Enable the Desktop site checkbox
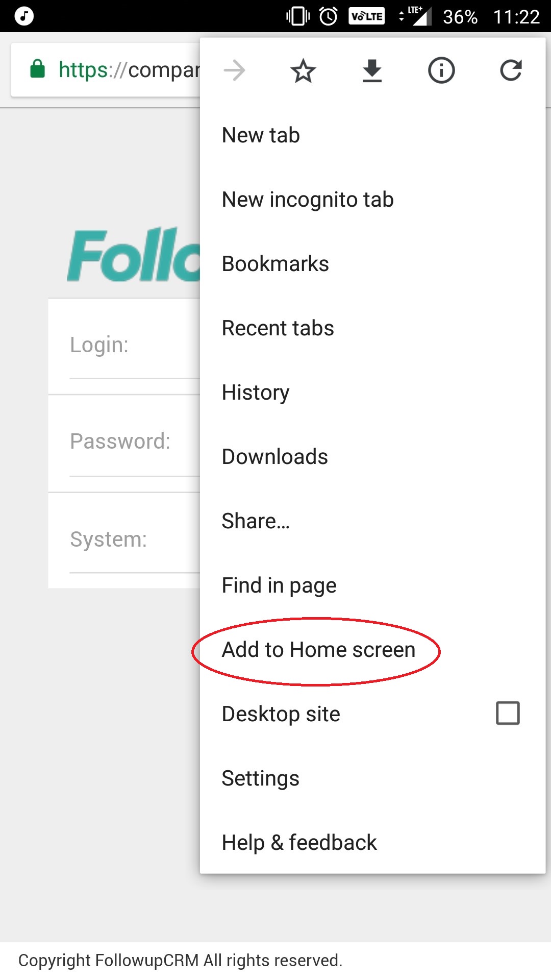Image resolution: width=551 pixels, height=980 pixels. 508,713
